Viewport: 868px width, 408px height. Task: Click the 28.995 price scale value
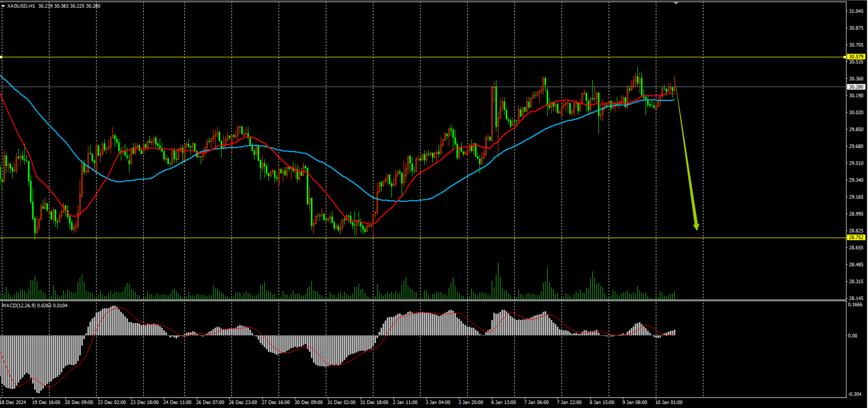[x=856, y=214]
